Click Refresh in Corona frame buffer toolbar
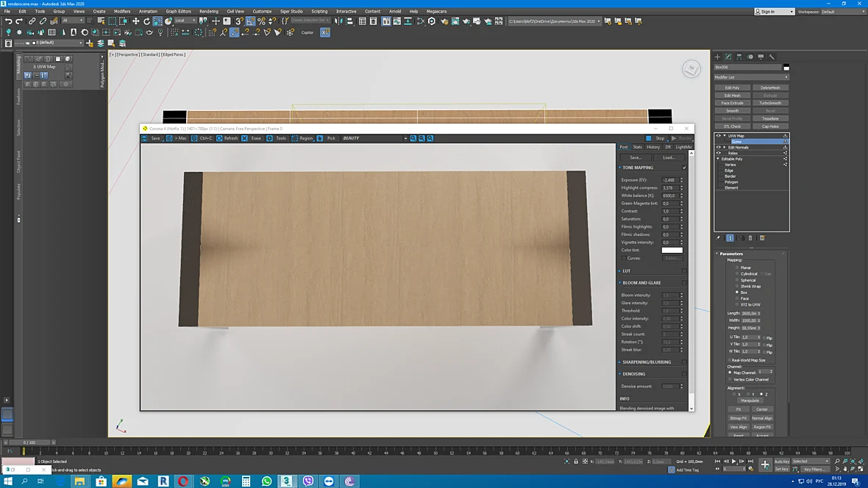The image size is (868, 488). pos(227,138)
